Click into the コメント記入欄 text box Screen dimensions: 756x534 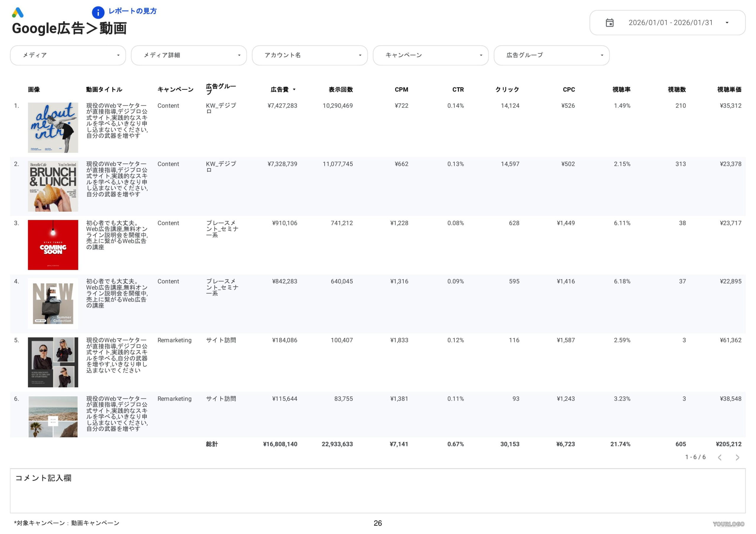coord(378,491)
